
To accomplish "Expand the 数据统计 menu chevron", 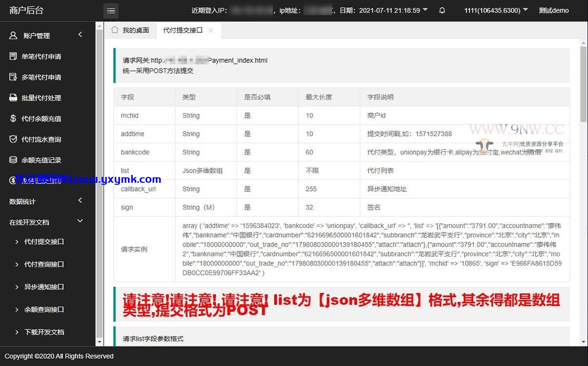I will pyautogui.click(x=80, y=200).
